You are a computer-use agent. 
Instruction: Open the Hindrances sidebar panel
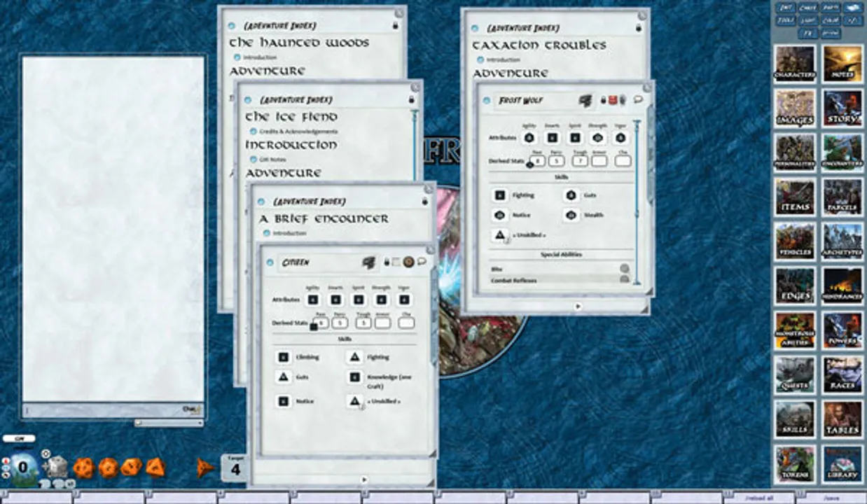(x=842, y=285)
